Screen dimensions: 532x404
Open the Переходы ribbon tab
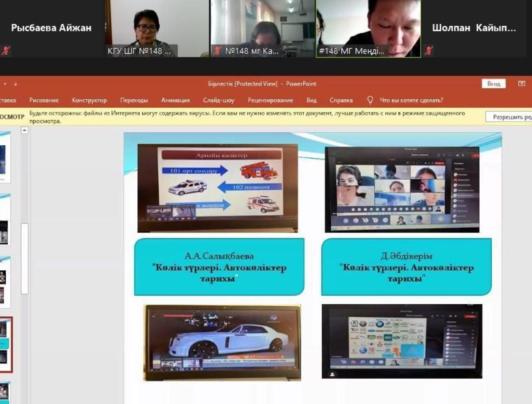[134, 100]
